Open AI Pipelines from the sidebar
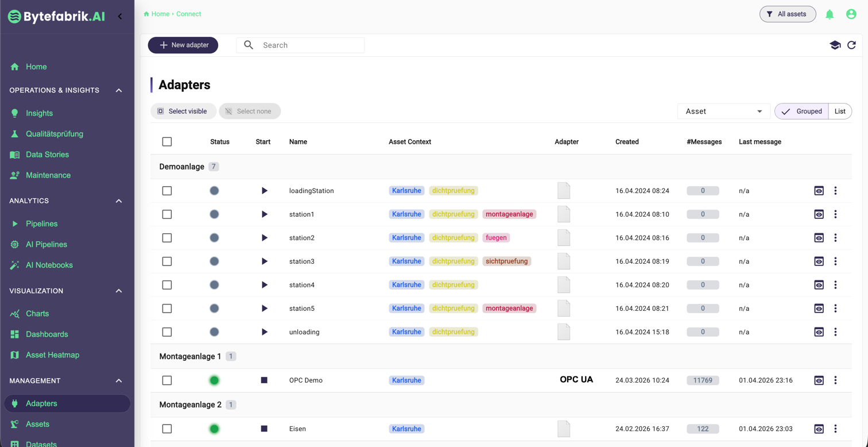The width and height of the screenshot is (868, 447). coord(46,244)
